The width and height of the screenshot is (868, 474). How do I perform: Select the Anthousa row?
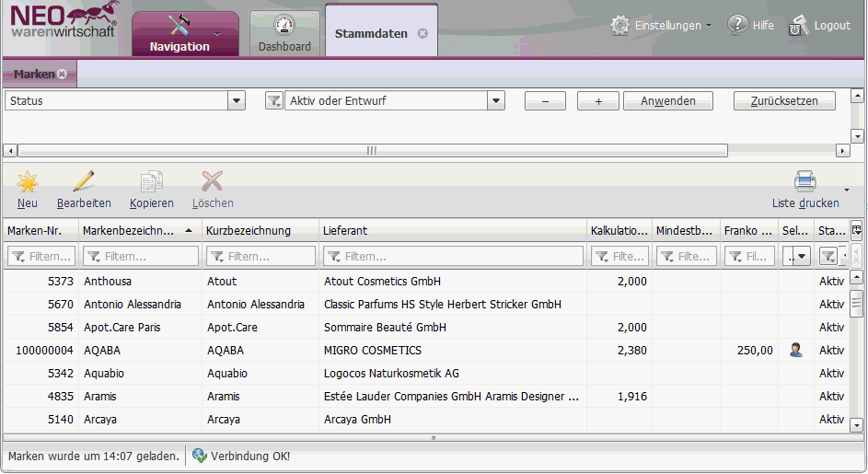(425, 282)
